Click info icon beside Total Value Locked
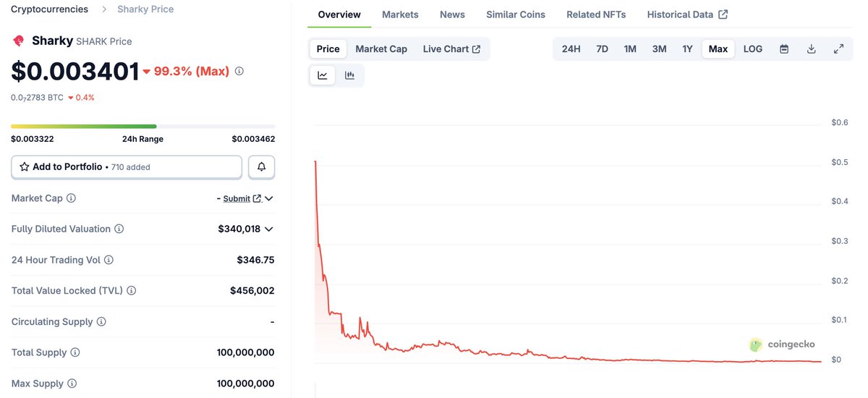Screen dimensions: 868x398 tap(132, 291)
